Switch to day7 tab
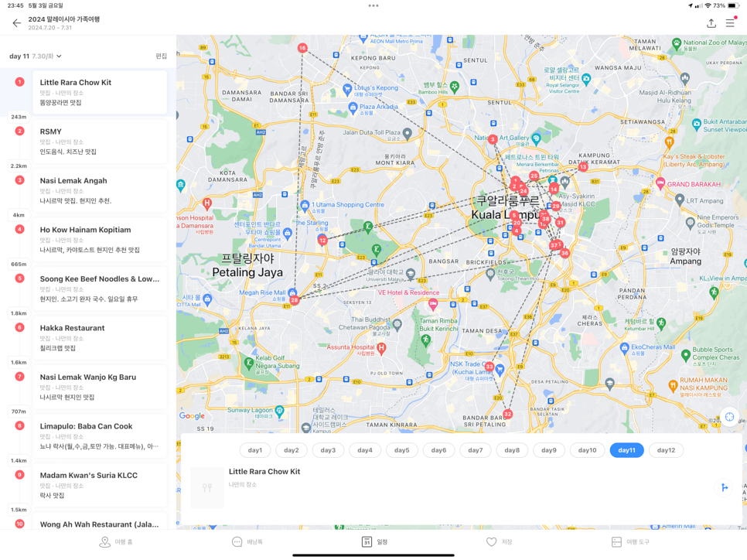Screen dimensions: 747x560 [x=476, y=450]
